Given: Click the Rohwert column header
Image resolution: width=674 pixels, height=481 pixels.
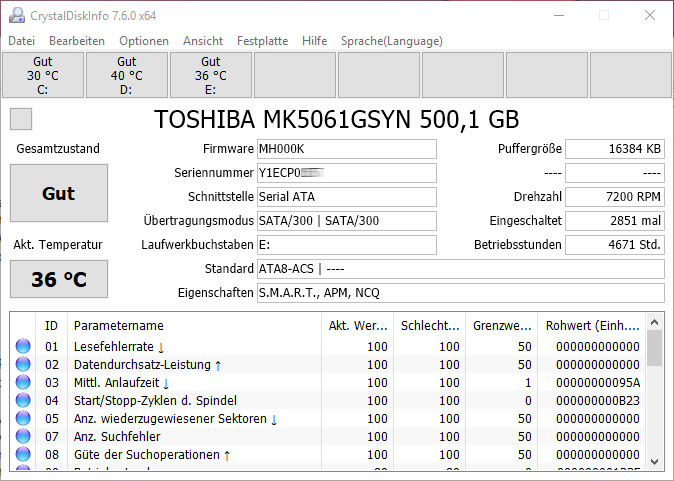Looking at the screenshot, I should coord(592,325).
